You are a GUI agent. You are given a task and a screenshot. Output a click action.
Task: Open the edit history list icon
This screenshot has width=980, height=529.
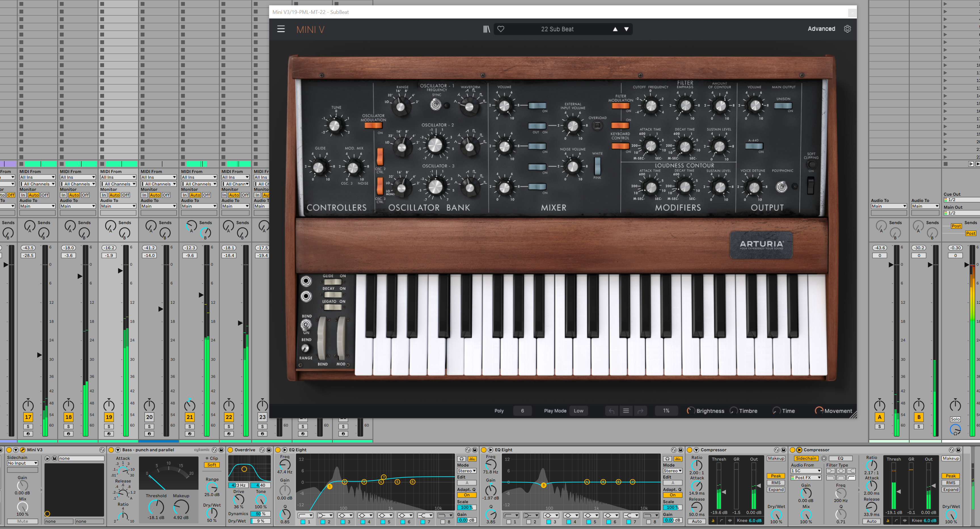[626, 411]
